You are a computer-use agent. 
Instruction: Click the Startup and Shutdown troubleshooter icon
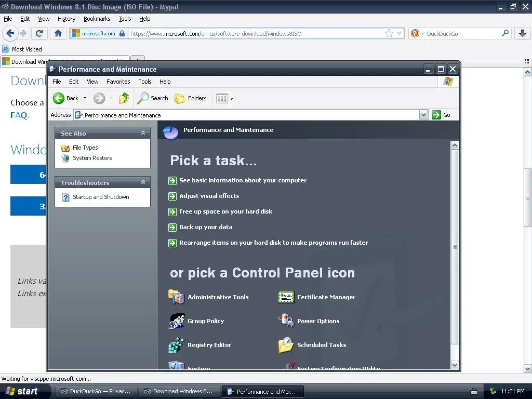pos(66,197)
